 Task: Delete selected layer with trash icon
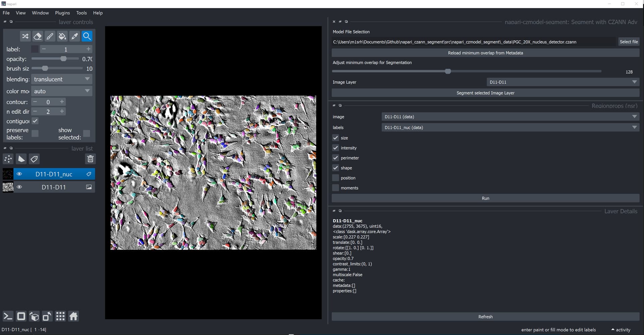pos(90,159)
